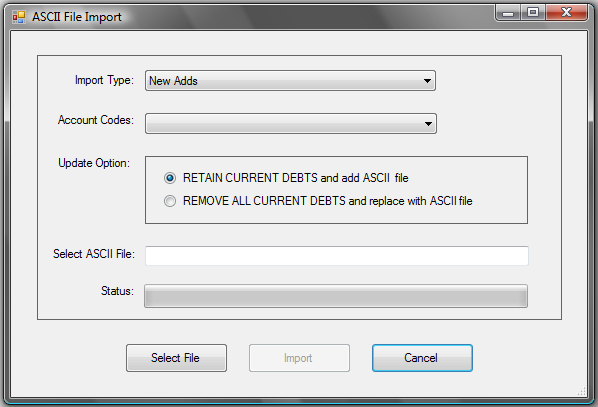598x407 pixels.
Task: Click the Update Option label
Action: coord(94,163)
